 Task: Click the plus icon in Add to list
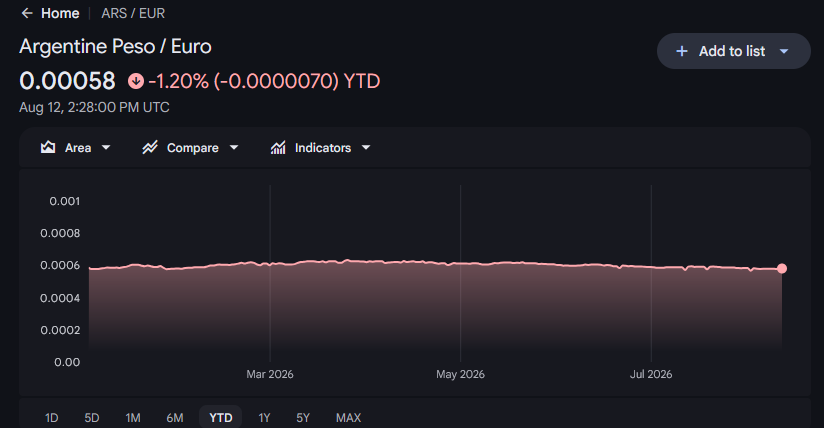[682, 51]
